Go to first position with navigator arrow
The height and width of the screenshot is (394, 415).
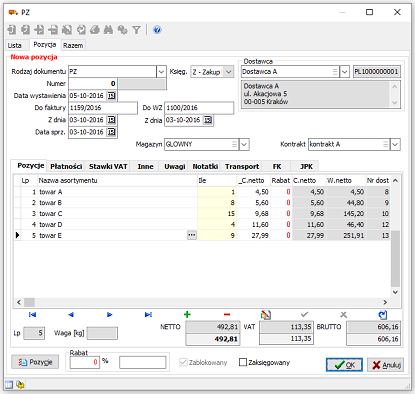point(32,314)
